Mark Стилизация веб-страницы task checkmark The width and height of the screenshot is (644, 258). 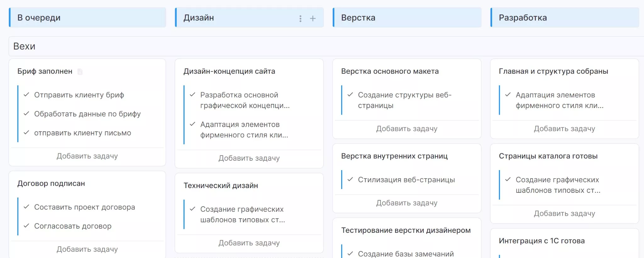350,180
